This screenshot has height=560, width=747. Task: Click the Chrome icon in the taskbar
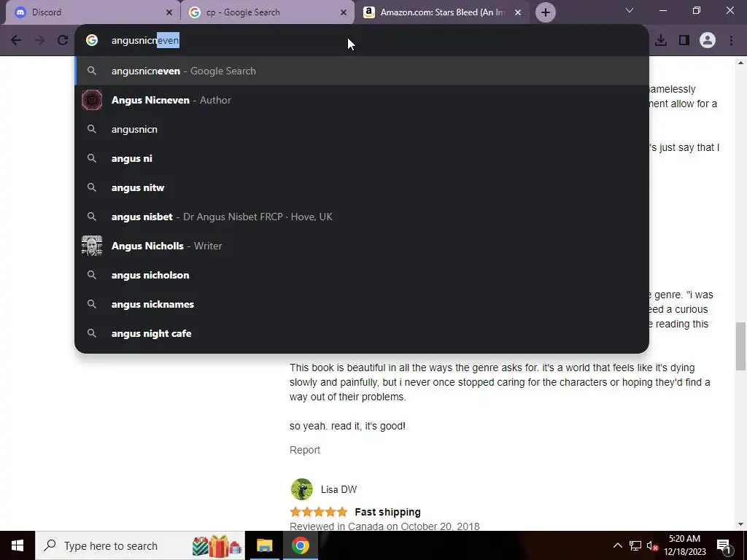point(300,545)
